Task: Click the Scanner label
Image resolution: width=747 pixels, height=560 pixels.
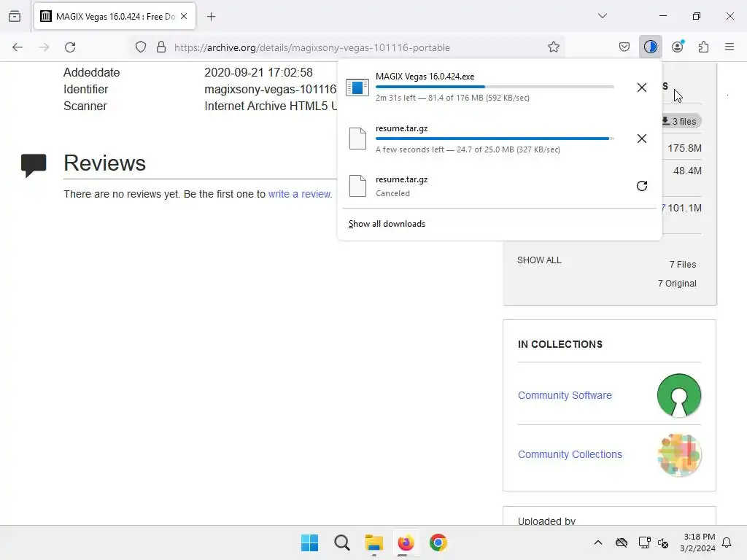Action: click(85, 106)
